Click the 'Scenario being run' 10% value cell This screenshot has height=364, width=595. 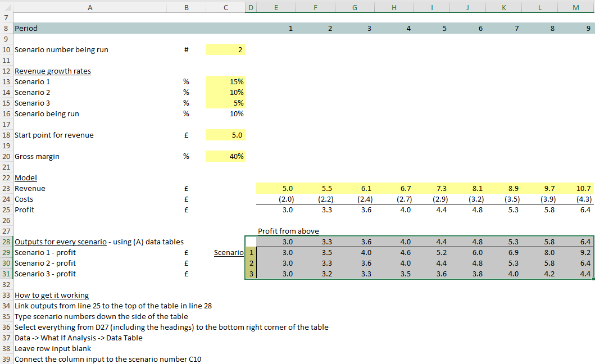[226, 113]
